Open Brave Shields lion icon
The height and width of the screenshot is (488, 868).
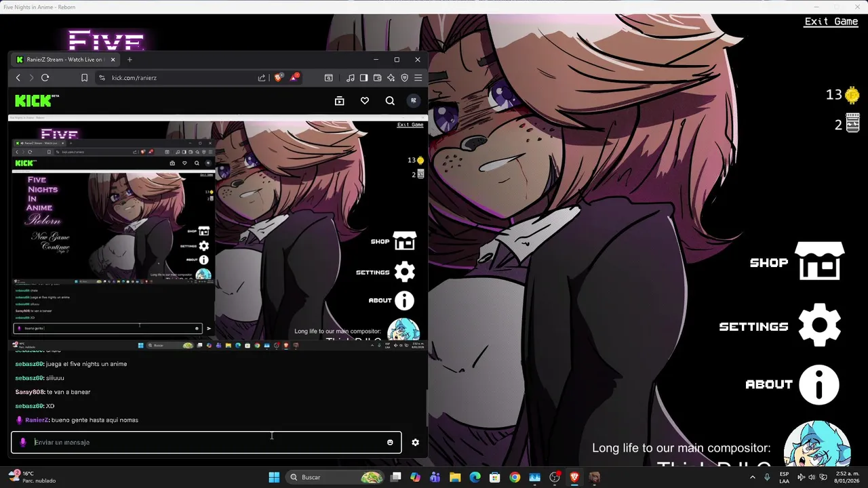(278, 77)
